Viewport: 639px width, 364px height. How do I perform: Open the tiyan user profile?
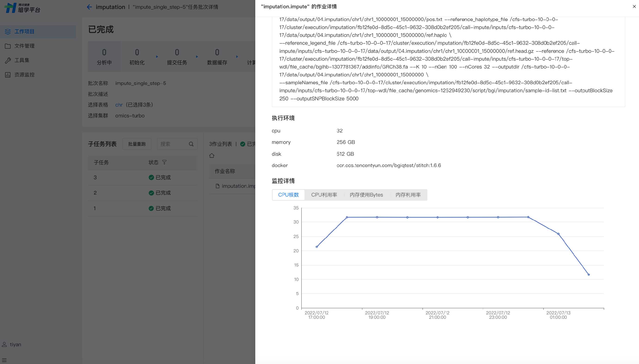tap(15, 344)
